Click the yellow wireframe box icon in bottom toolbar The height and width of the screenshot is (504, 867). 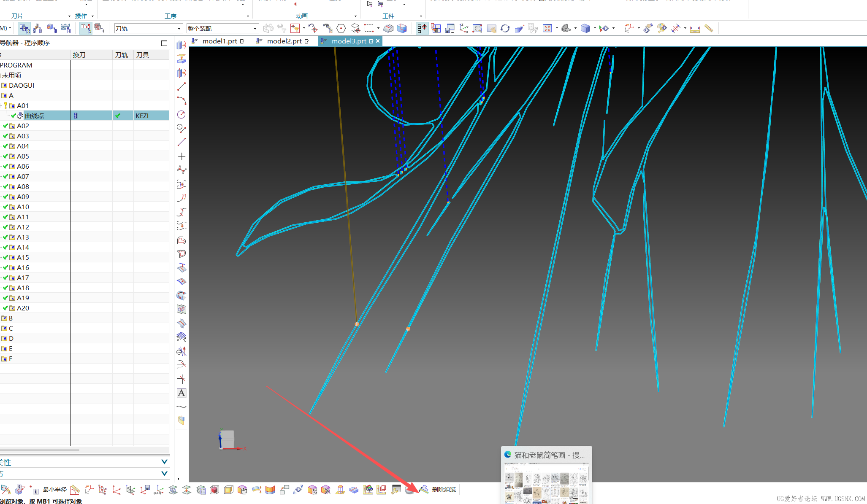[x=228, y=490]
